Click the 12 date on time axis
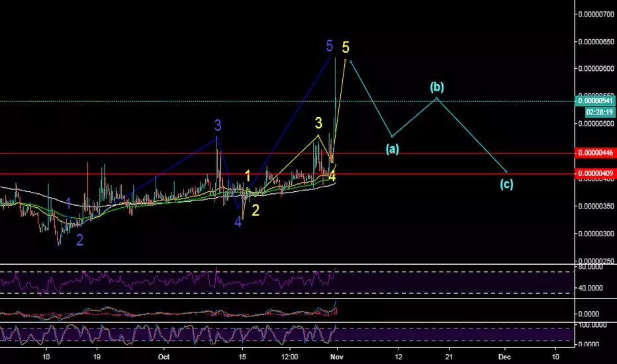Screen dimensions: 617x364 399,357
